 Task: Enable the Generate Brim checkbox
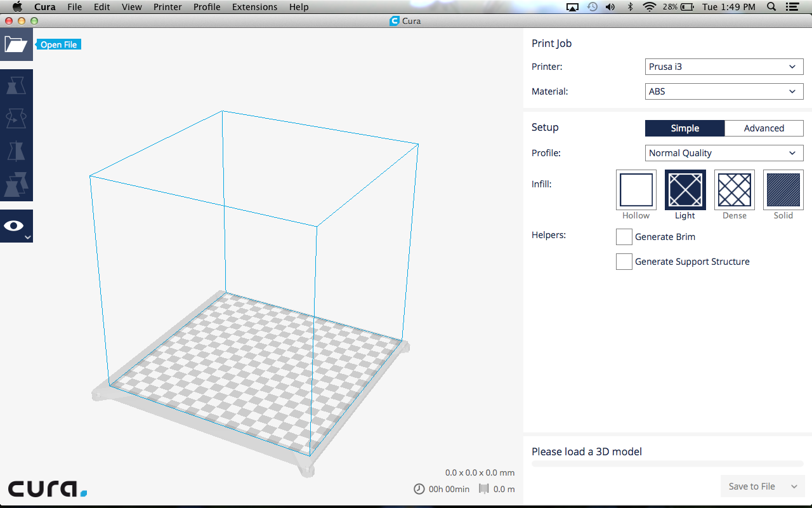pyautogui.click(x=624, y=237)
